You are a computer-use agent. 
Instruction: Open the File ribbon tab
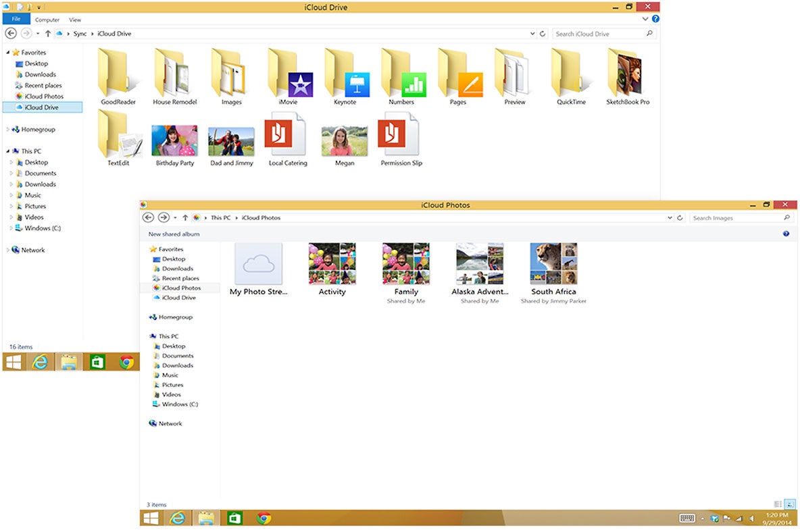(16, 20)
